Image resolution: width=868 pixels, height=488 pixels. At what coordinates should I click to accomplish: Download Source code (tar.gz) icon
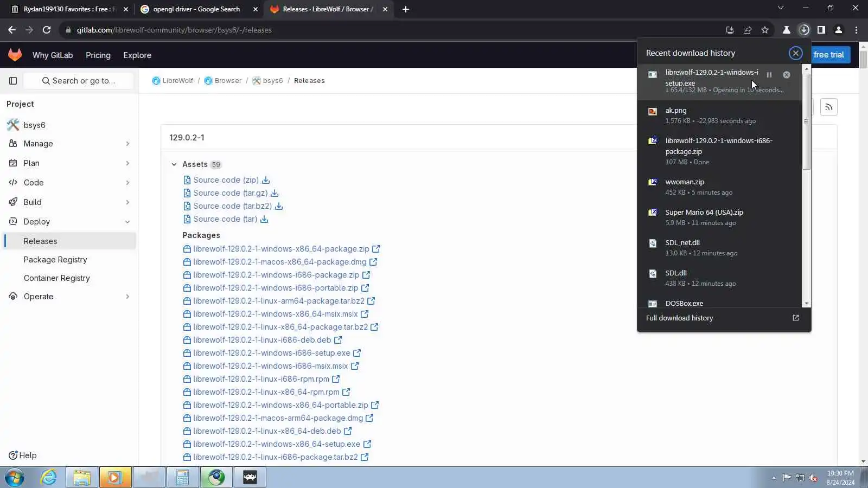coord(275,193)
